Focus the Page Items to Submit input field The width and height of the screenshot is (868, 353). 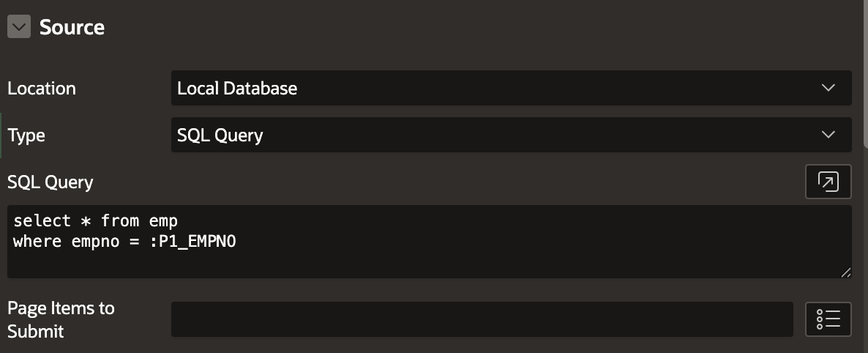click(x=482, y=319)
